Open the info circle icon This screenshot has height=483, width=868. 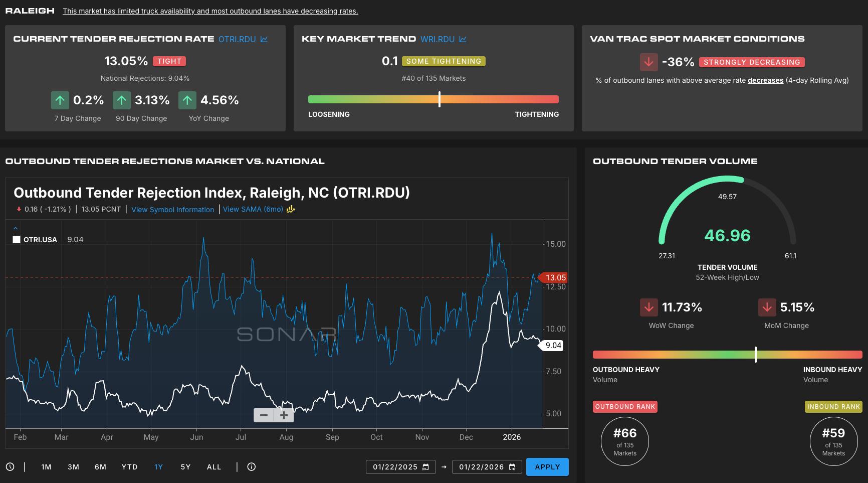click(252, 467)
